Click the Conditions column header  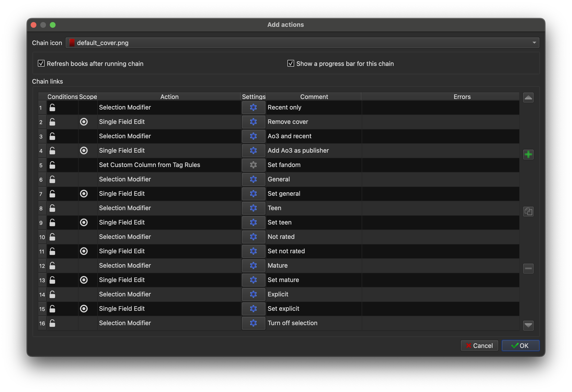(x=63, y=97)
